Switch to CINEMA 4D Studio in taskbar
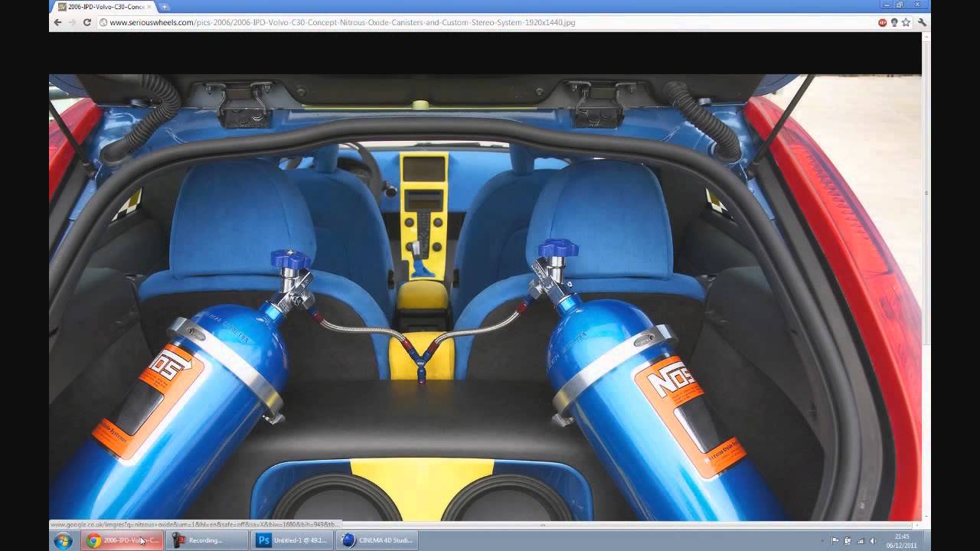 [377, 540]
